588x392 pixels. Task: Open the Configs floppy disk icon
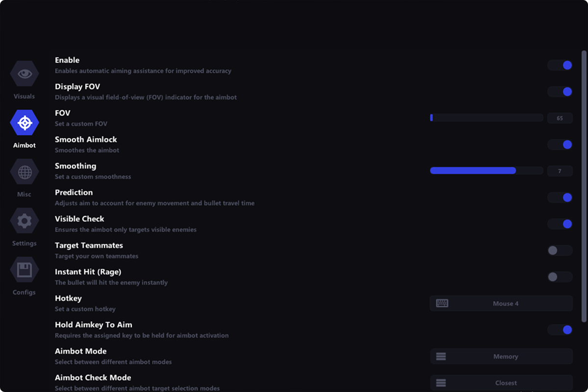[24, 270]
